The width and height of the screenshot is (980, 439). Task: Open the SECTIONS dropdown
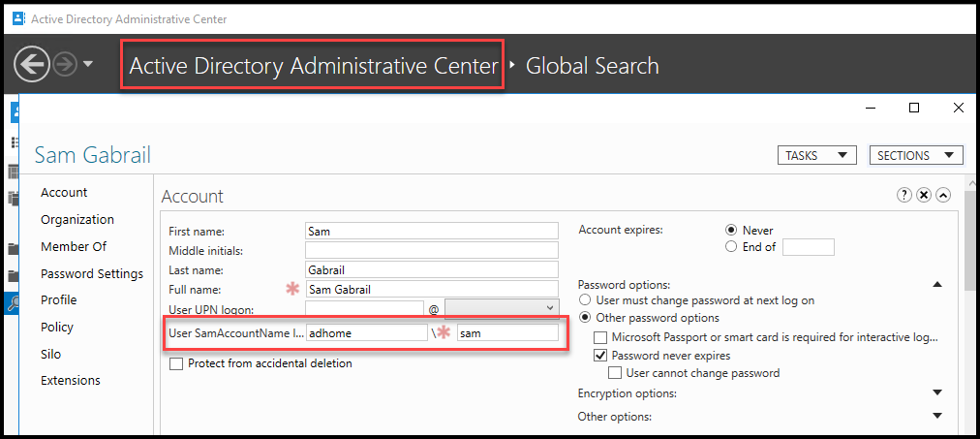(916, 156)
